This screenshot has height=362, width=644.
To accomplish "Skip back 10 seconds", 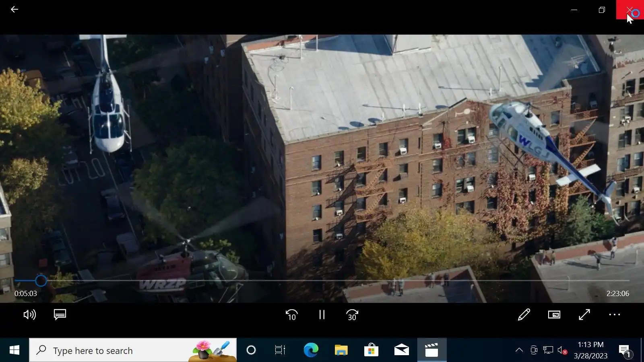I will click(292, 315).
